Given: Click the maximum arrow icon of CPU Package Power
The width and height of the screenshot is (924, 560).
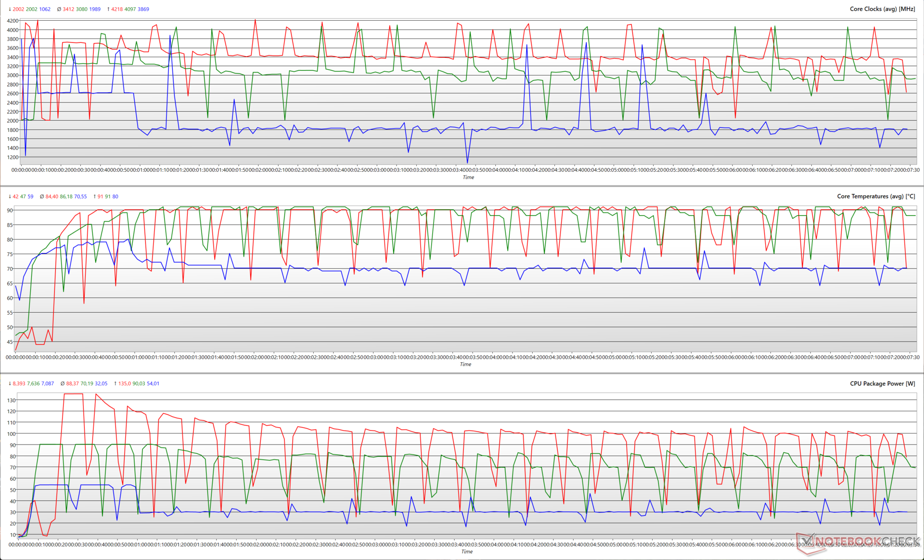Looking at the screenshot, I should point(115,383).
